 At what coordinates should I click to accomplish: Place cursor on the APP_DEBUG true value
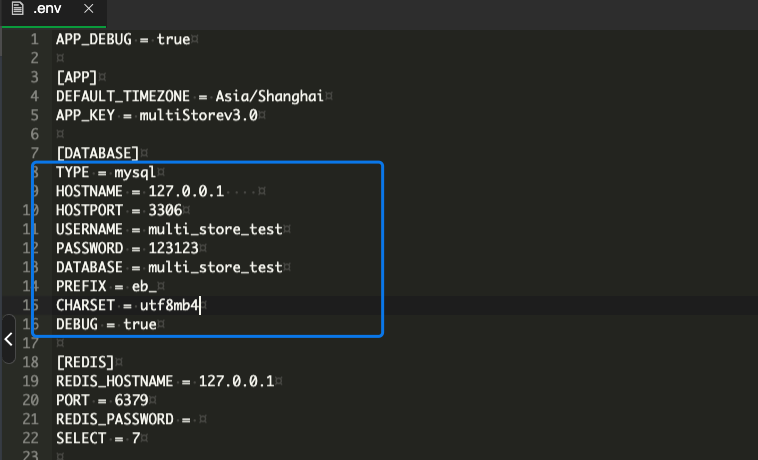click(x=173, y=39)
